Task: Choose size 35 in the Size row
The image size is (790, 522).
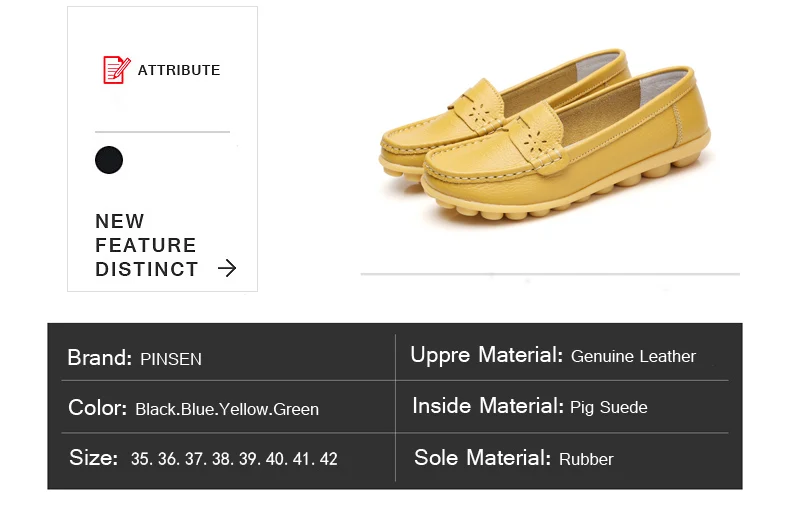Action: click(x=141, y=459)
